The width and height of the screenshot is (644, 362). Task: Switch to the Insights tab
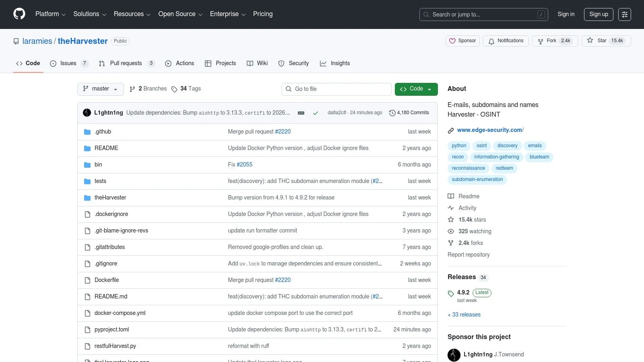click(335, 64)
